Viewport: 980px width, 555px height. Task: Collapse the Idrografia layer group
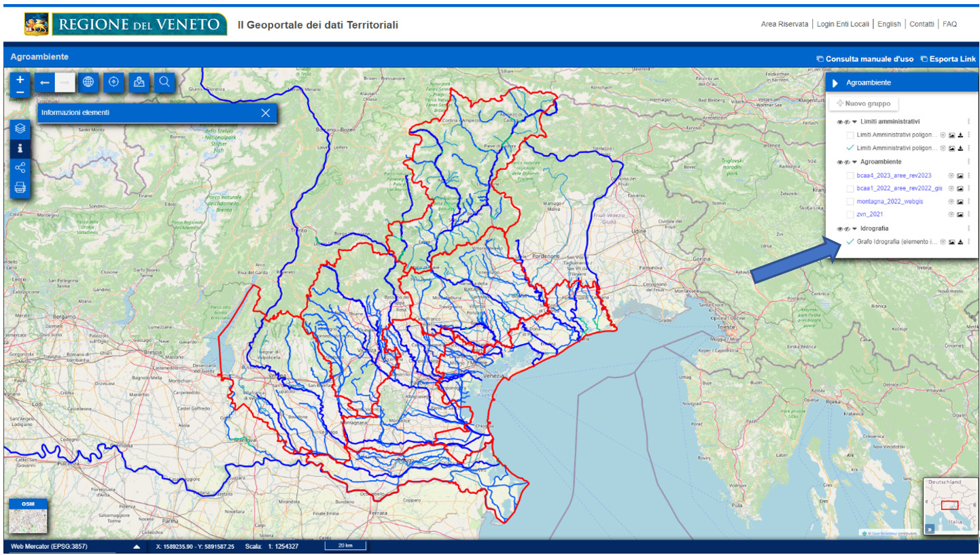click(854, 229)
